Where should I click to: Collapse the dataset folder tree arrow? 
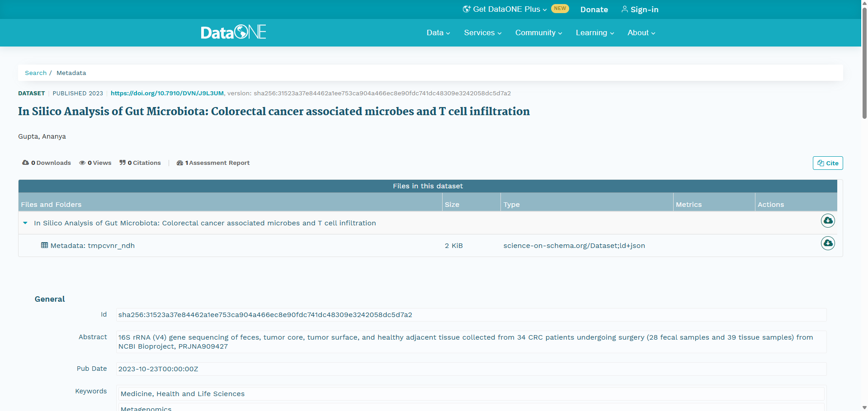click(x=25, y=223)
